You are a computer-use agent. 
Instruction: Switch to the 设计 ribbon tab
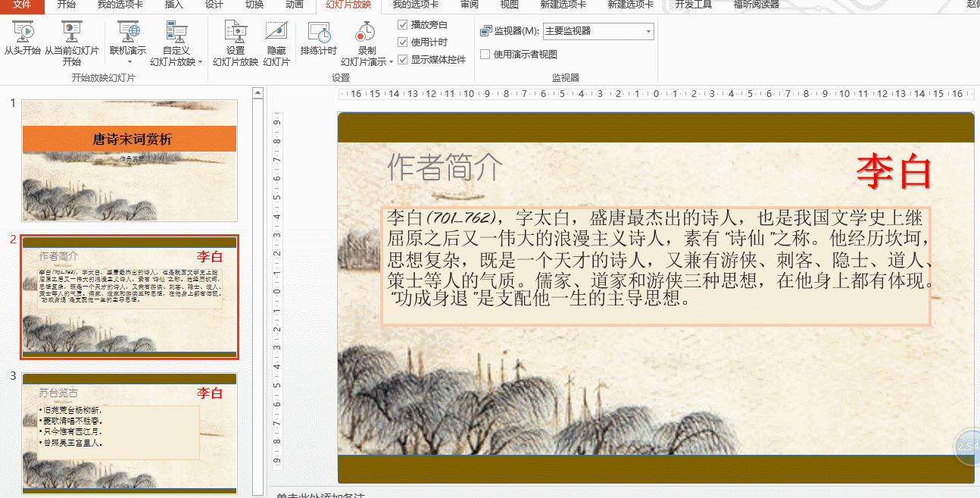click(x=214, y=5)
